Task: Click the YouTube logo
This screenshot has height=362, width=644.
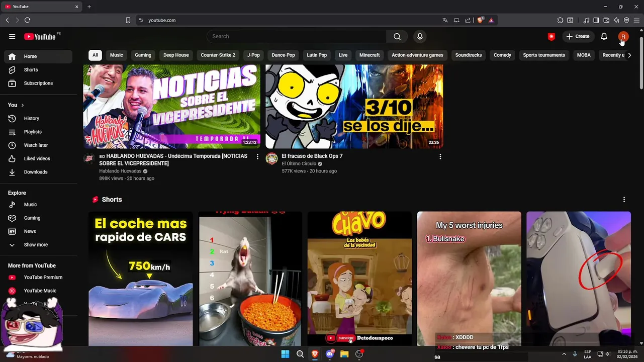Action: coord(40,36)
